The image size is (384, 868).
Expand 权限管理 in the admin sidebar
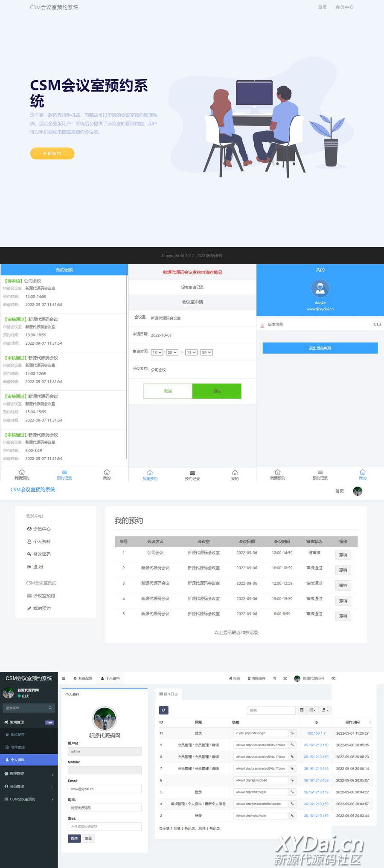click(x=28, y=773)
